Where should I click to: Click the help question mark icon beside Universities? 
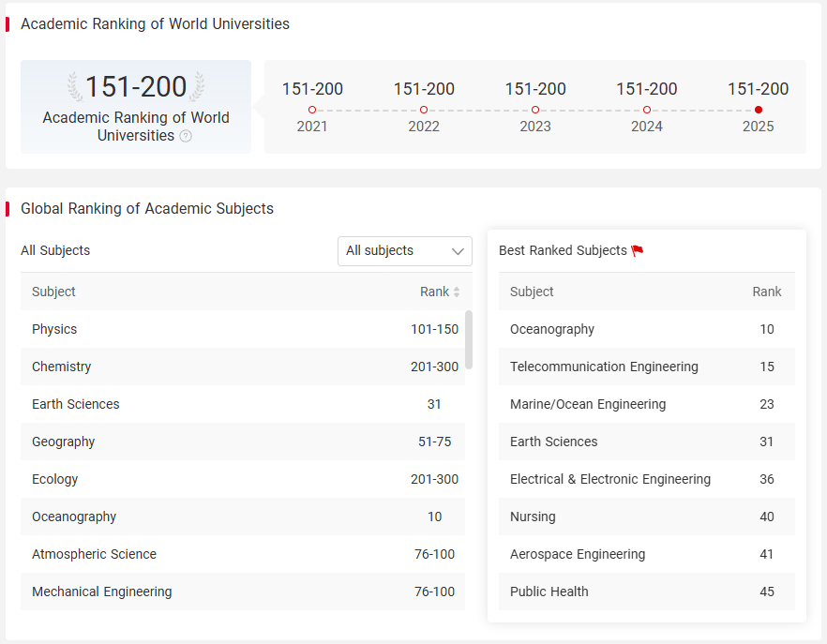(x=186, y=136)
